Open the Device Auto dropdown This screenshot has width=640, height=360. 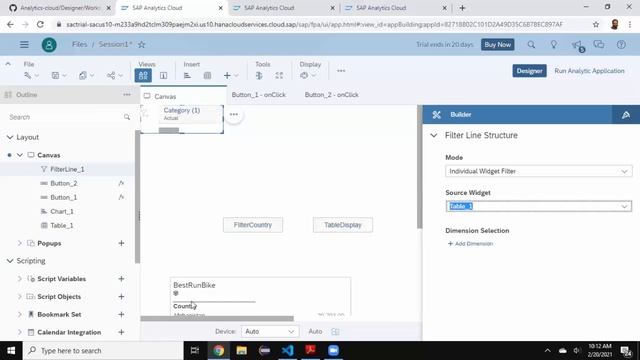point(269,331)
